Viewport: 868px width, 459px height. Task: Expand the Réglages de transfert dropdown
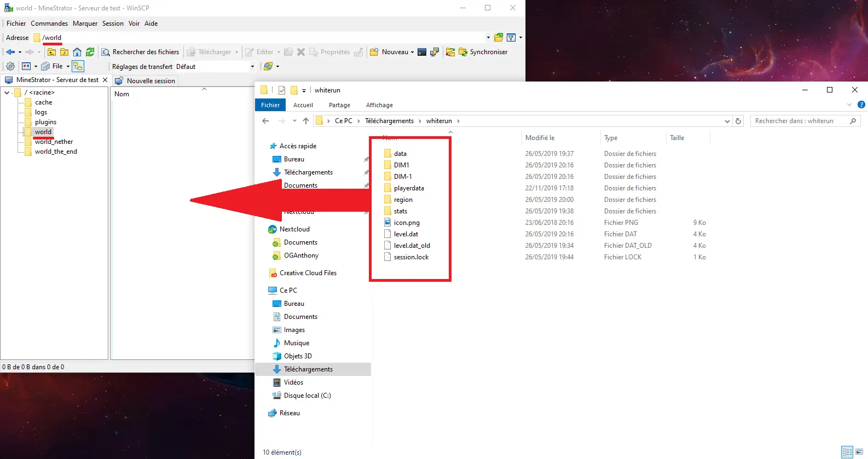click(252, 67)
